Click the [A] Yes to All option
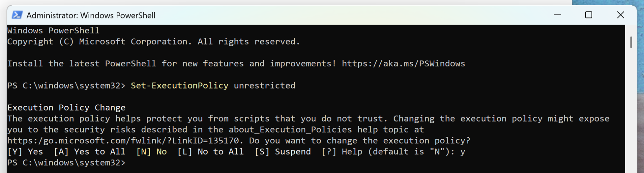The height and width of the screenshot is (173, 644). coord(89,152)
